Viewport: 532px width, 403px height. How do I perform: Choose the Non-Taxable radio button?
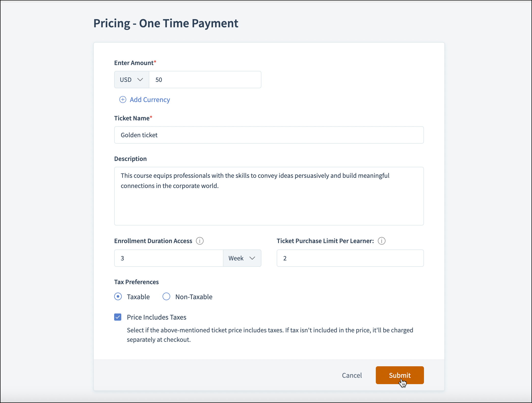click(x=166, y=296)
